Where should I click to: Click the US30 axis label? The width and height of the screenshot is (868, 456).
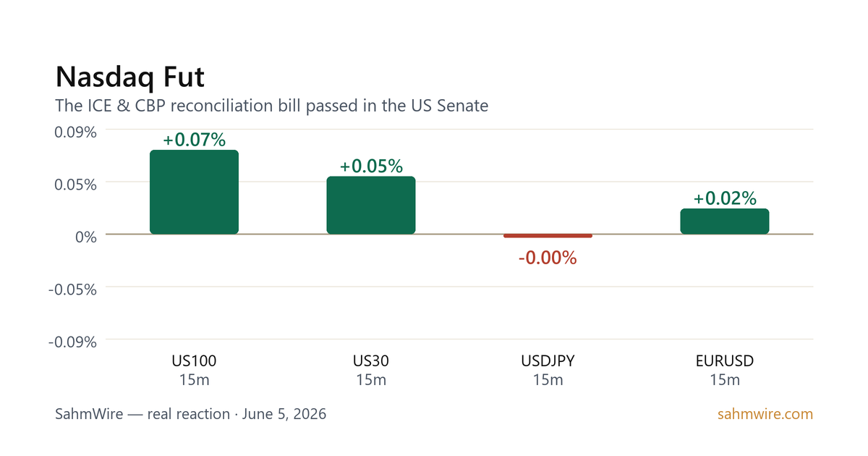tap(371, 360)
